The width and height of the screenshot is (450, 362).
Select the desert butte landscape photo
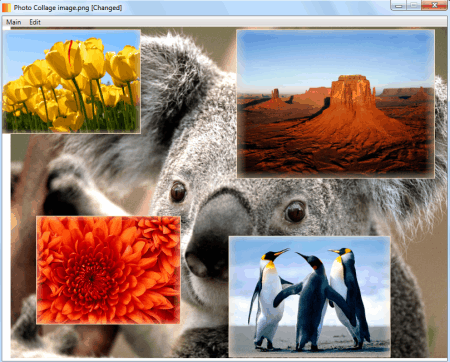[336, 104]
